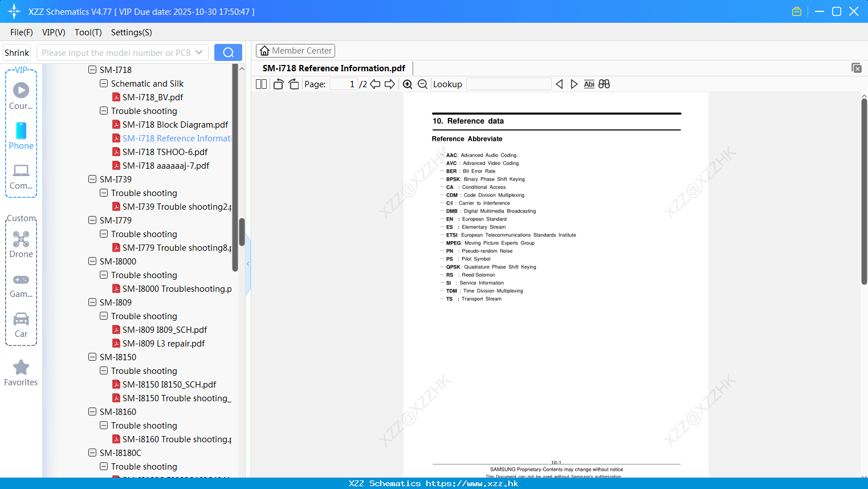Open the Drone category

click(21, 239)
